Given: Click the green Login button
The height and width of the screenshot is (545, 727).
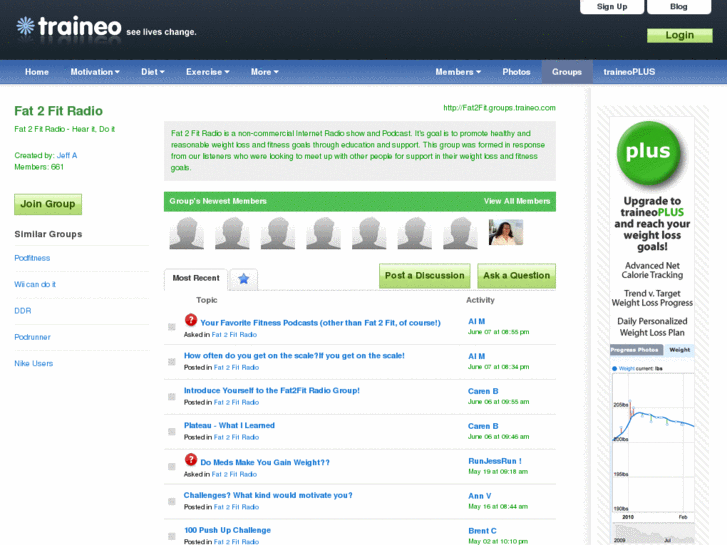Looking at the screenshot, I should [x=680, y=35].
